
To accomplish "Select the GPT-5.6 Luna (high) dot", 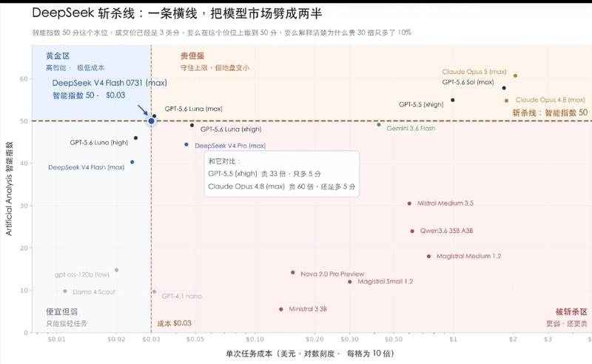I will coord(136,138).
